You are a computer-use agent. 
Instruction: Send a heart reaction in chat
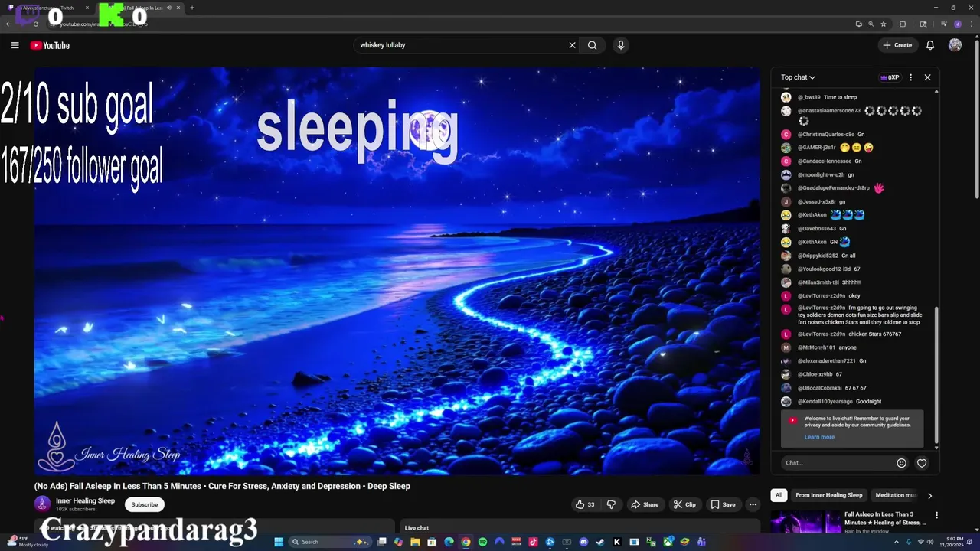coord(922,462)
